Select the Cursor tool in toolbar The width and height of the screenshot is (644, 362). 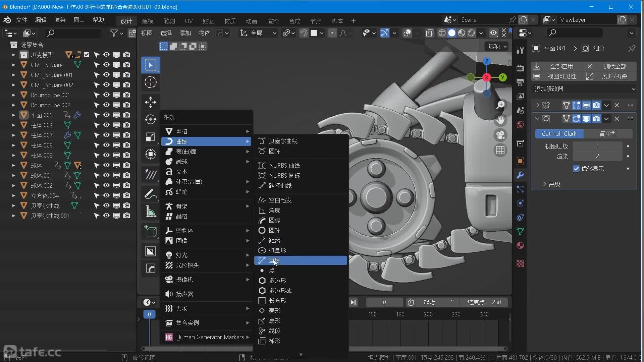click(150, 82)
